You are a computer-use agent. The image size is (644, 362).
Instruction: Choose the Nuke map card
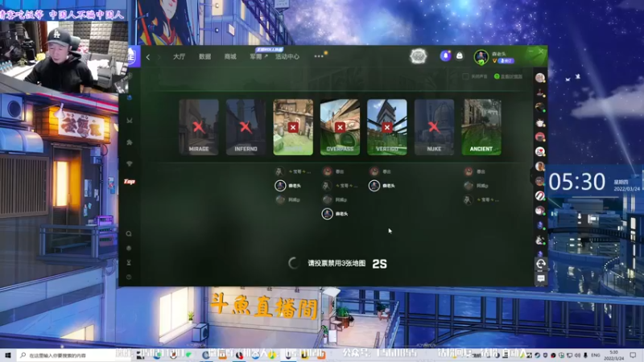pyautogui.click(x=434, y=127)
